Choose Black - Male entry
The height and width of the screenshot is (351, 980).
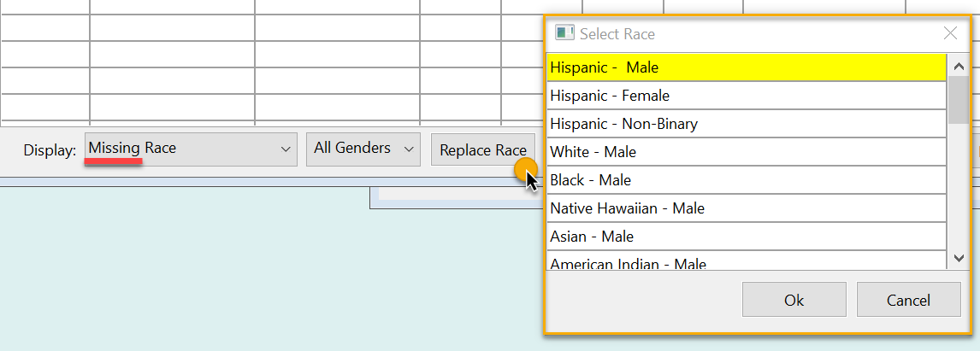click(745, 180)
